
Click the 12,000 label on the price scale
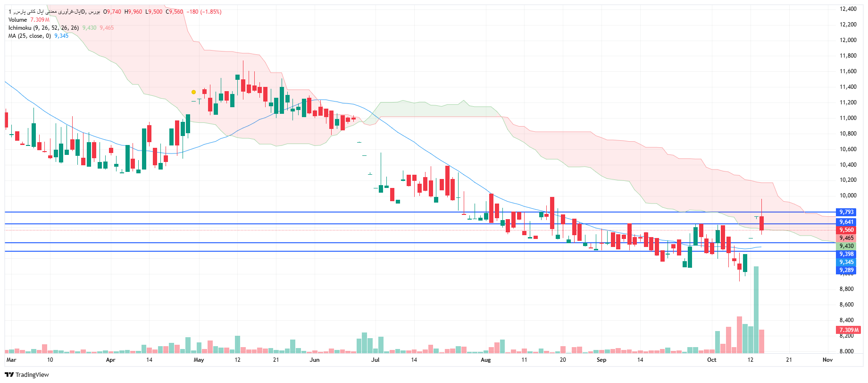tap(848, 40)
